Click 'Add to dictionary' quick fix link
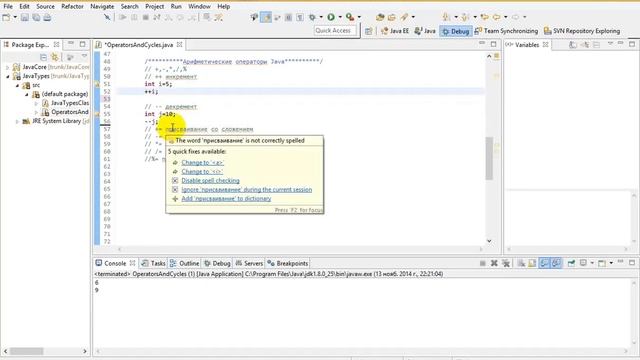The image size is (640, 360). pyautogui.click(x=226, y=198)
